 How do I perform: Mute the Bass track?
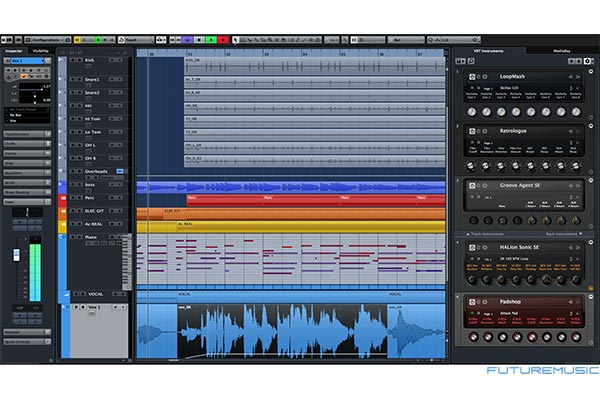pyautogui.click(x=72, y=184)
